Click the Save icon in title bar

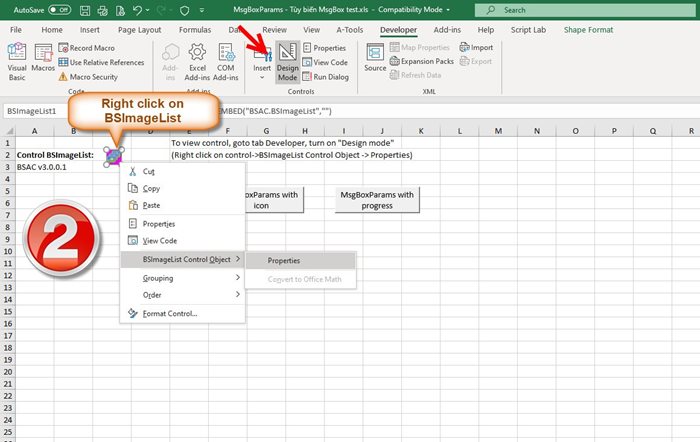(85, 10)
